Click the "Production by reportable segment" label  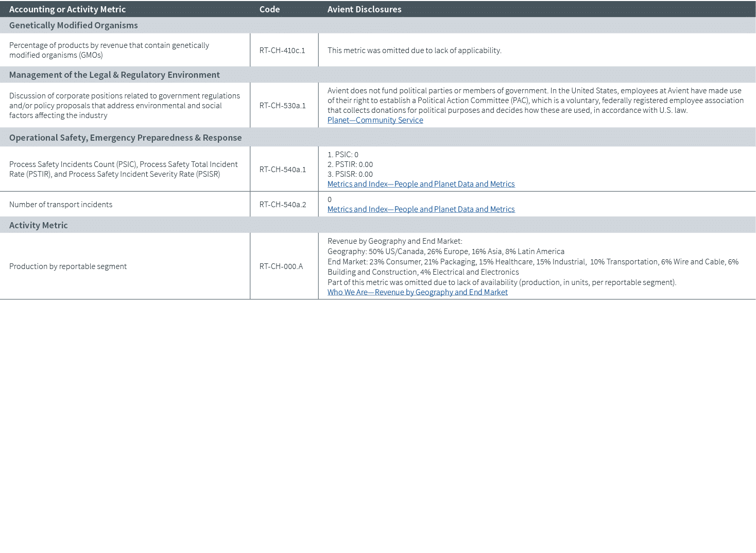(x=68, y=266)
